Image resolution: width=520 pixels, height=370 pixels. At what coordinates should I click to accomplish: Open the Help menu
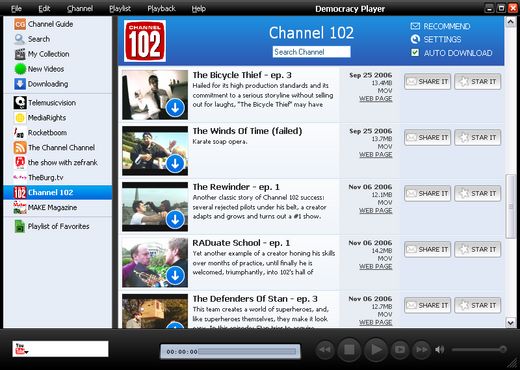(198, 9)
